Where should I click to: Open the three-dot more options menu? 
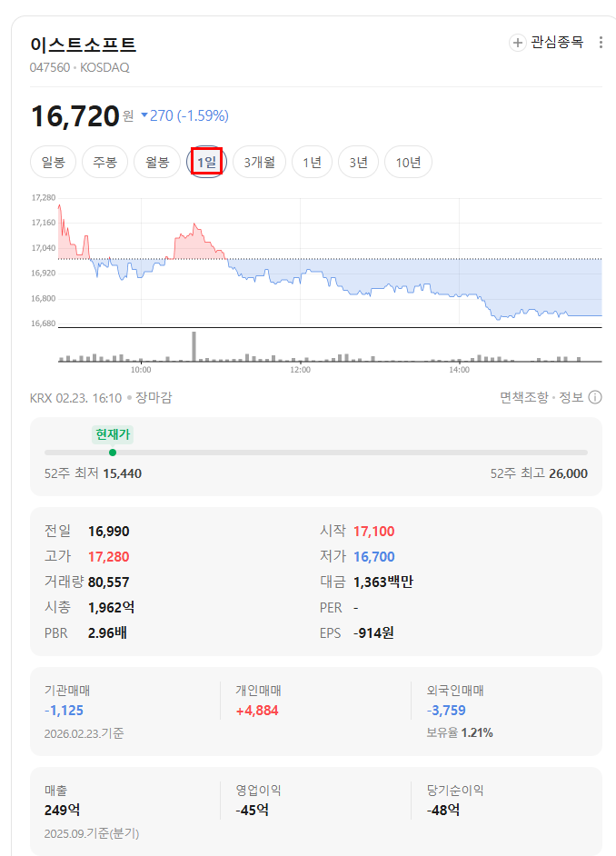[x=601, y=43]
